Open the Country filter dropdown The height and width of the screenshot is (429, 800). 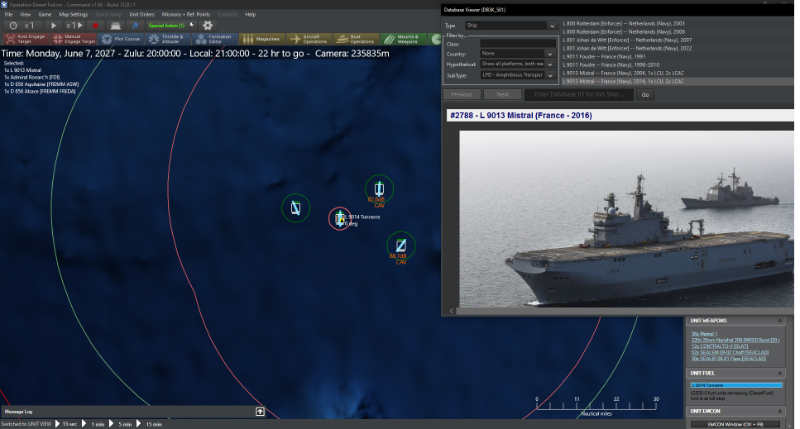pos(517,53)
